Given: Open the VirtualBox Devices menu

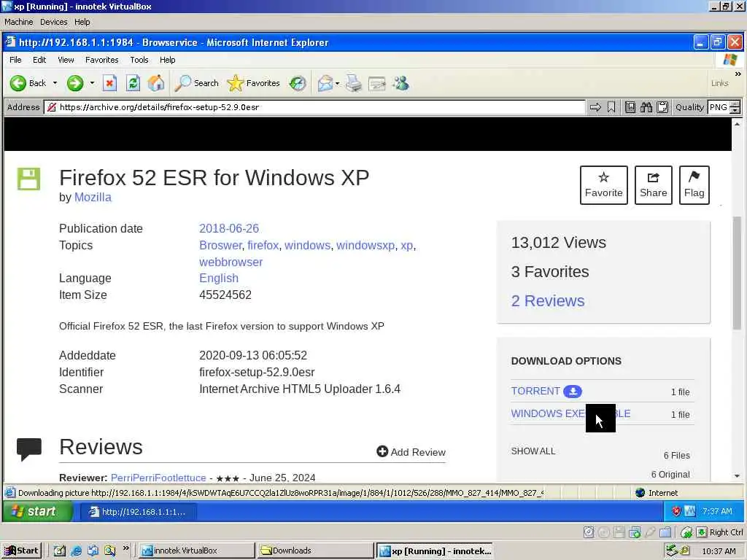Looking at the screenshot, I should tap(53, 22).
